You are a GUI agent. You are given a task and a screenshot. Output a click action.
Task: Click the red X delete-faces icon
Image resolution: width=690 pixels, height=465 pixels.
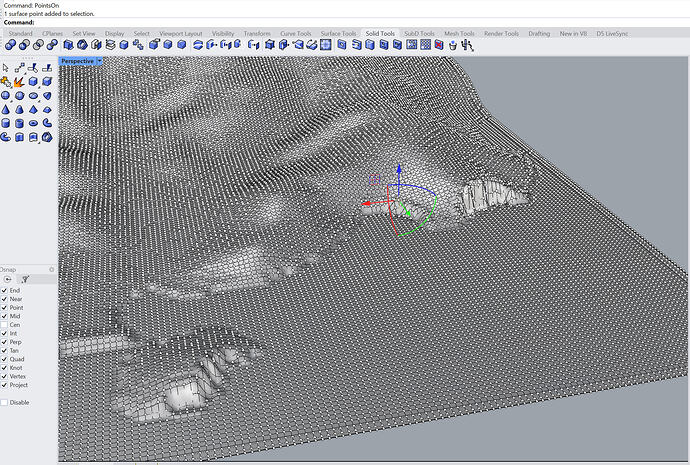(x=439, y=45)
